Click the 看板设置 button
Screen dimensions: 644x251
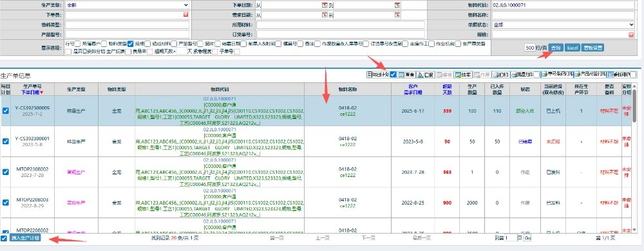click(x=592, y=48)
